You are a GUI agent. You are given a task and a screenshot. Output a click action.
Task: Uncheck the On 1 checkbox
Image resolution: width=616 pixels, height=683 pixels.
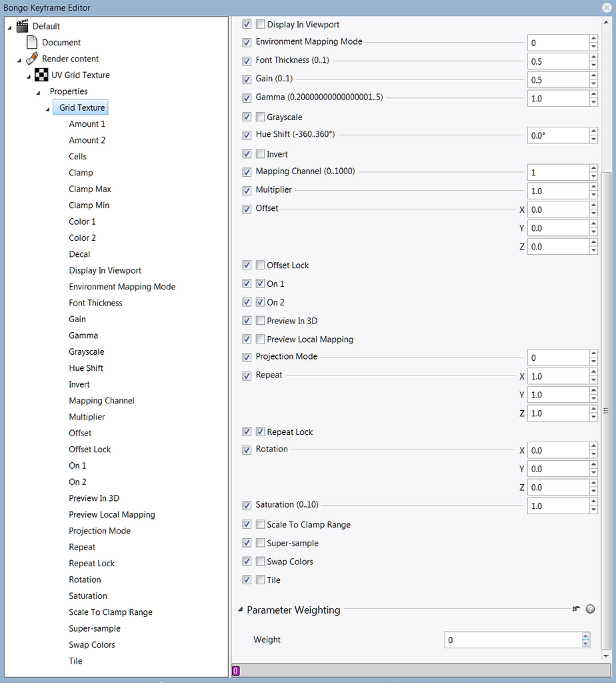coord(260,283)
